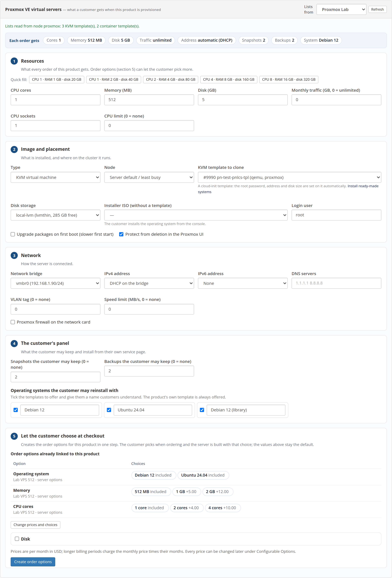Expand the Node dropdown
Viewport: 392px width, 578px height.
(149, 177)
